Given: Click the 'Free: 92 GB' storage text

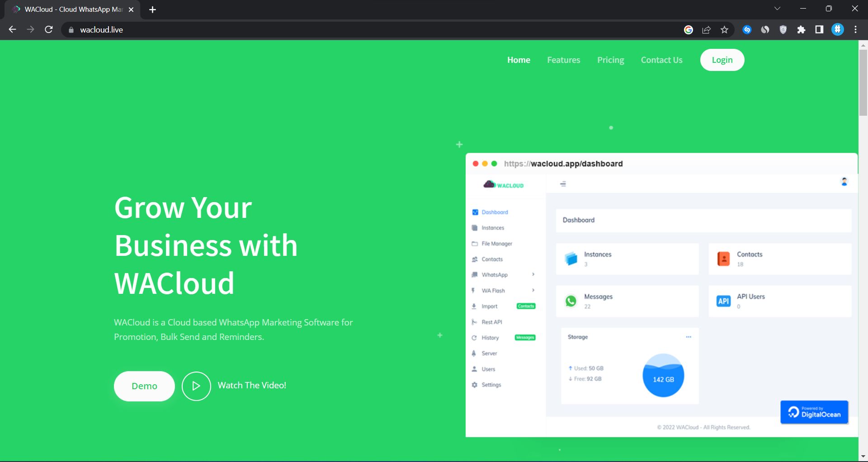Looking at the screenshot, I should 588,379.
